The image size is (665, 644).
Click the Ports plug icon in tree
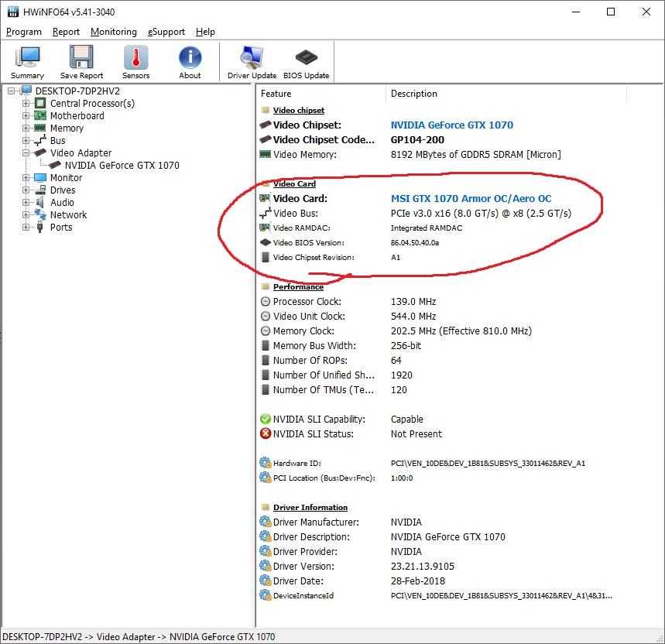39,227
